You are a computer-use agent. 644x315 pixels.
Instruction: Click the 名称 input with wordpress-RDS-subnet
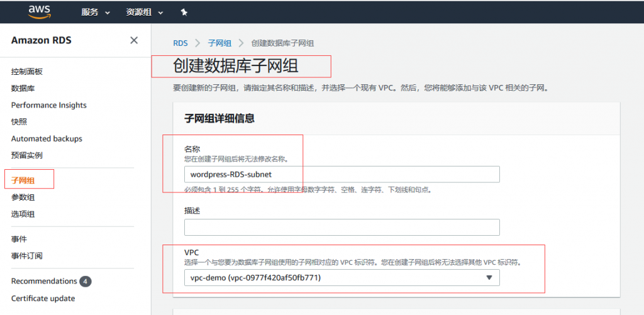[342, 174]
